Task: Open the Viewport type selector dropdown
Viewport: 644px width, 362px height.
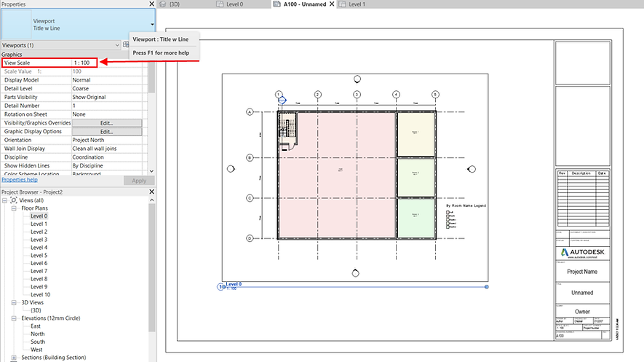Action: click(152, 25)
